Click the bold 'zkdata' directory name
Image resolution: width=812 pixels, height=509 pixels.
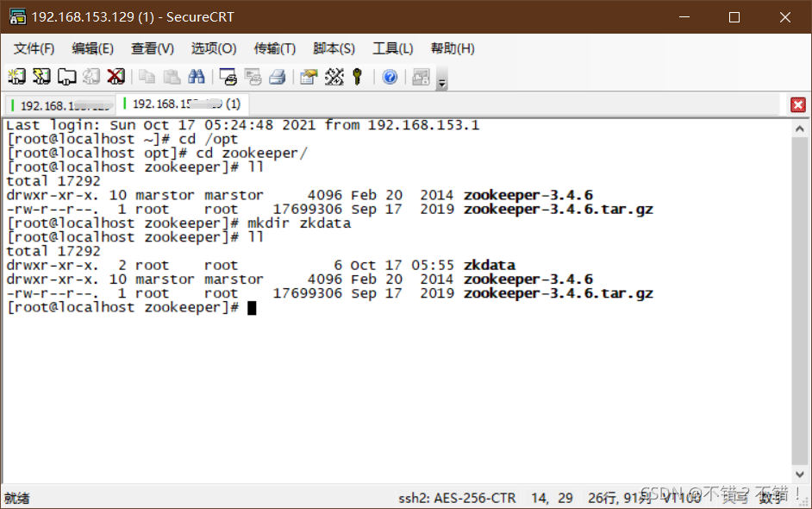490,265
